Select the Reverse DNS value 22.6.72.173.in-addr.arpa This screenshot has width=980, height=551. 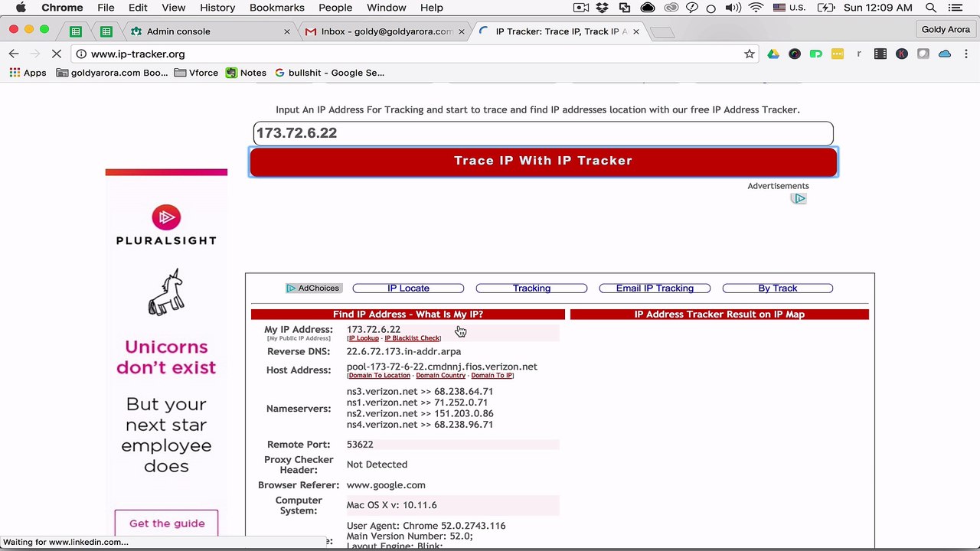(x=403, y=351)
